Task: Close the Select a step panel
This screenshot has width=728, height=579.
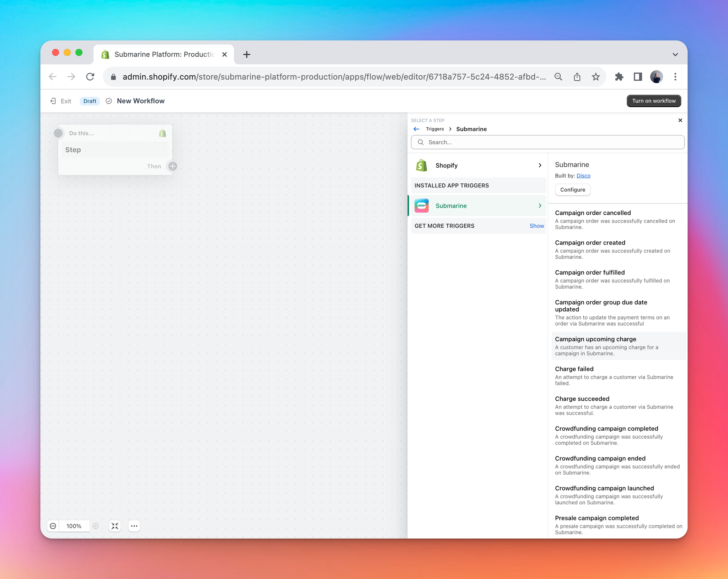Action: tap(680, 120)
